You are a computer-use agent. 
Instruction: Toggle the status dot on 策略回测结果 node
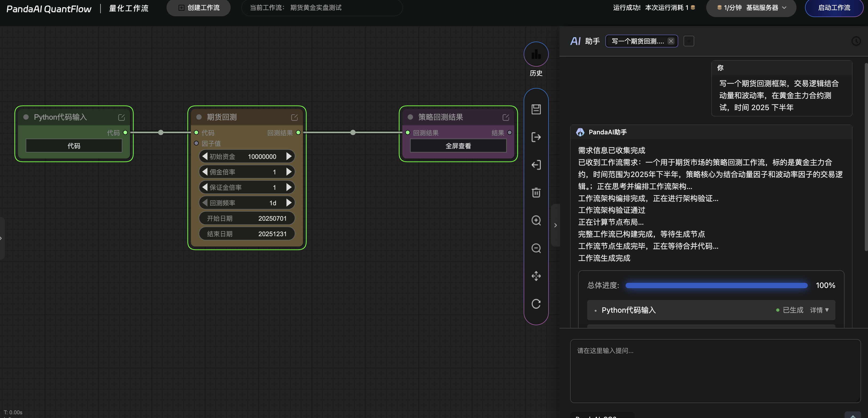pos(410,117)
